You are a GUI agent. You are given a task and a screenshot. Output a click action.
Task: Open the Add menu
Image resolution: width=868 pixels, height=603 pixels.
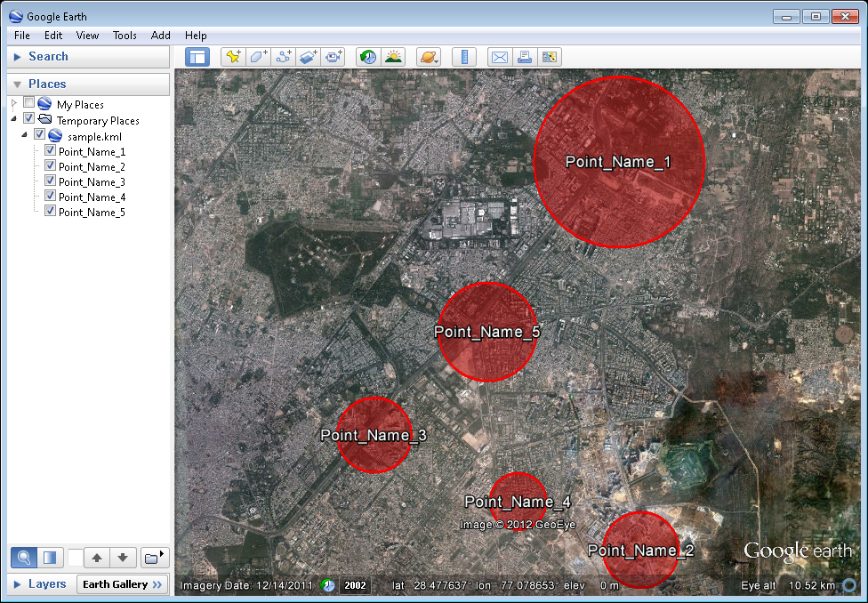click(x=161, y=36)
